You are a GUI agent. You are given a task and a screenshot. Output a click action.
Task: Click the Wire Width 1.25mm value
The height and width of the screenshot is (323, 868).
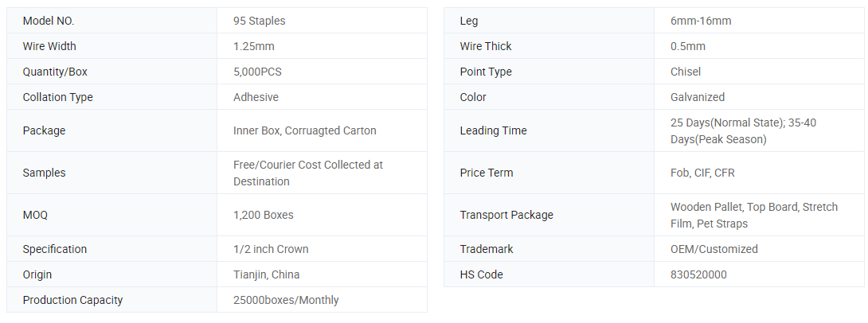tap(253, 46)
